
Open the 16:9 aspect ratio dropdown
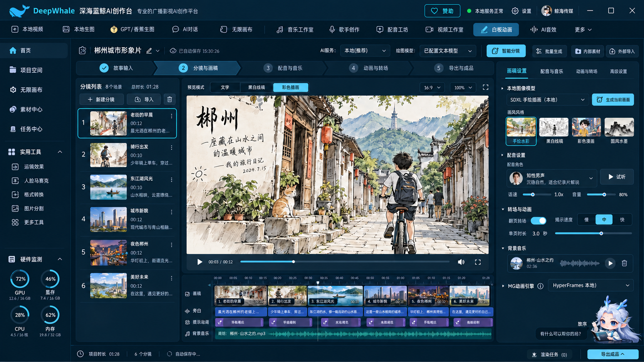(x=432, y=88)
